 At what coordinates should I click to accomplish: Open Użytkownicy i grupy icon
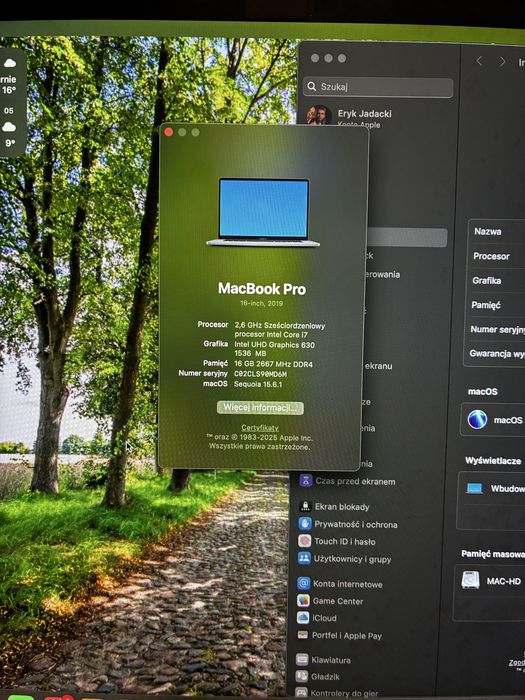pyautogui.click(x=304, y=558)
